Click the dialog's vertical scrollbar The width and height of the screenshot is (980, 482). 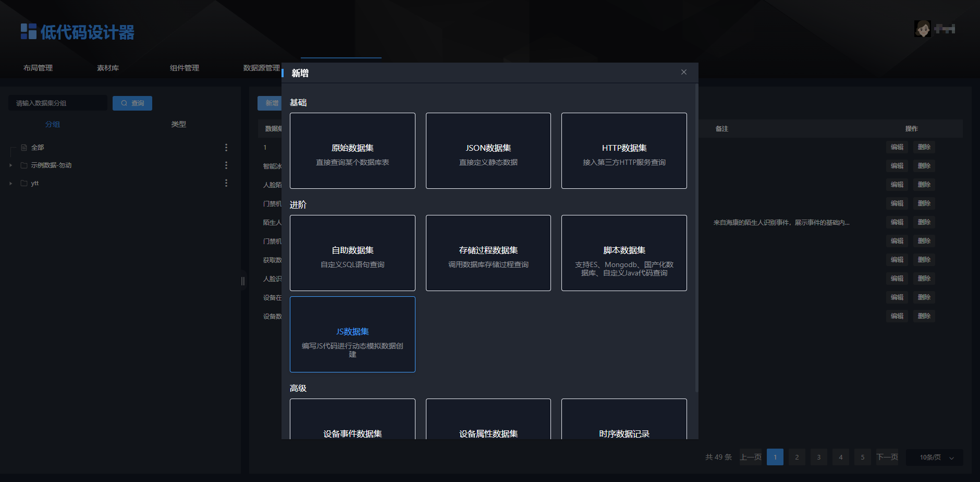click(x=696, y=238)
